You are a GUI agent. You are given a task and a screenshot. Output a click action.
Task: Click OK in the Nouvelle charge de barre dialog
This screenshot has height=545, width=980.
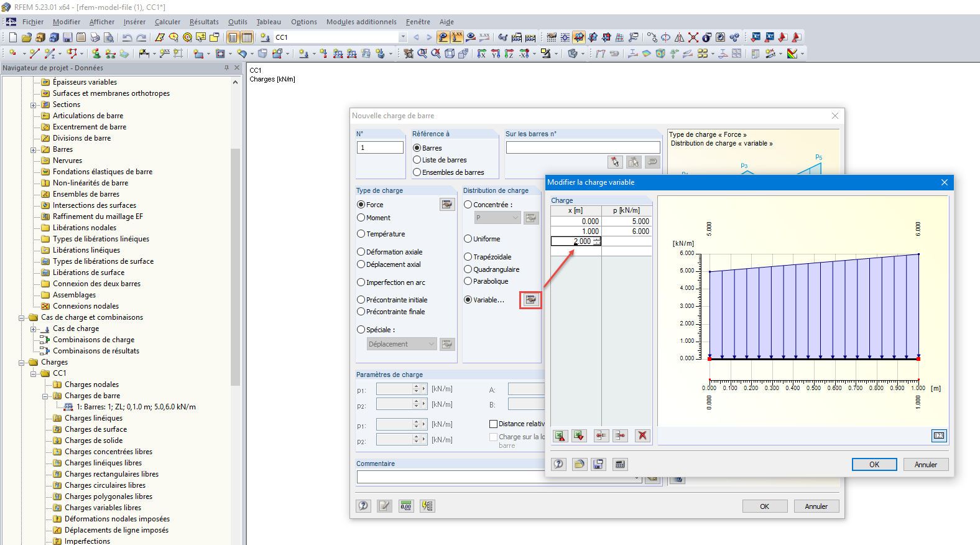pos(765,506)
